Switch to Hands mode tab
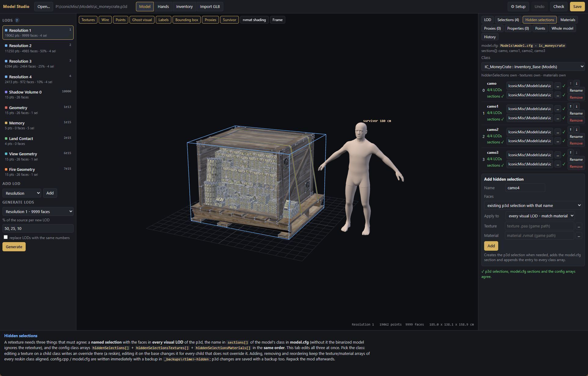This screenshot has width=588, height=376. tap(163, 6)
